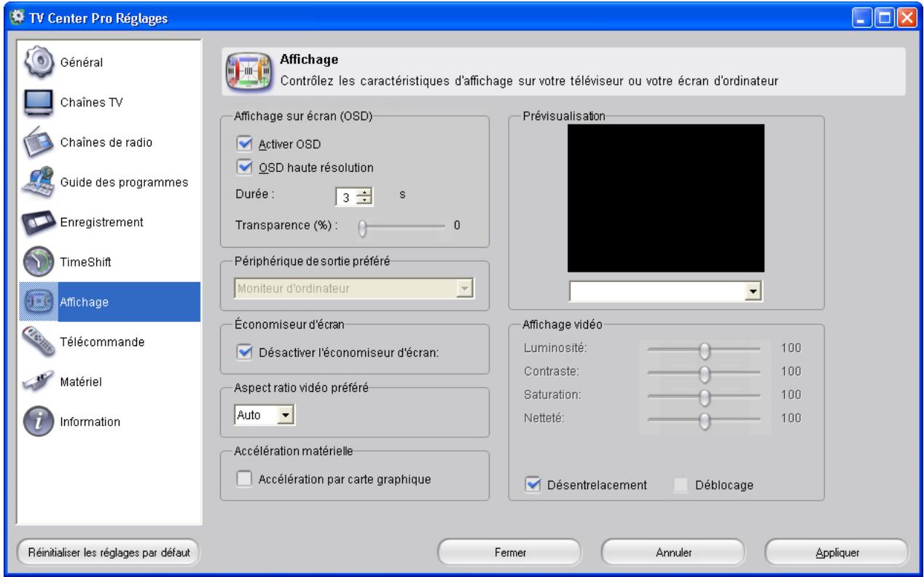Minimize the TV Center Pro Réglages window
Viewport: 924px width, 577px height.
pyautogui.click(x=861, y=17)
